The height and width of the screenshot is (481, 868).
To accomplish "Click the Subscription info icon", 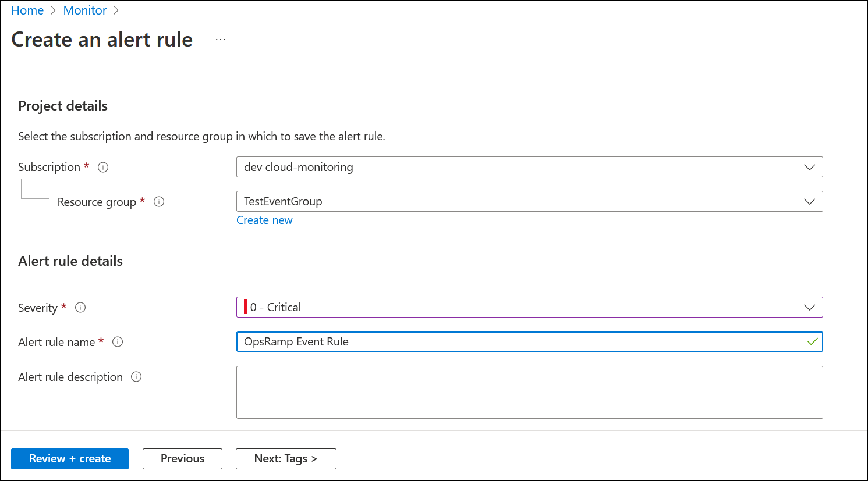I will click(x=103, y=168).
